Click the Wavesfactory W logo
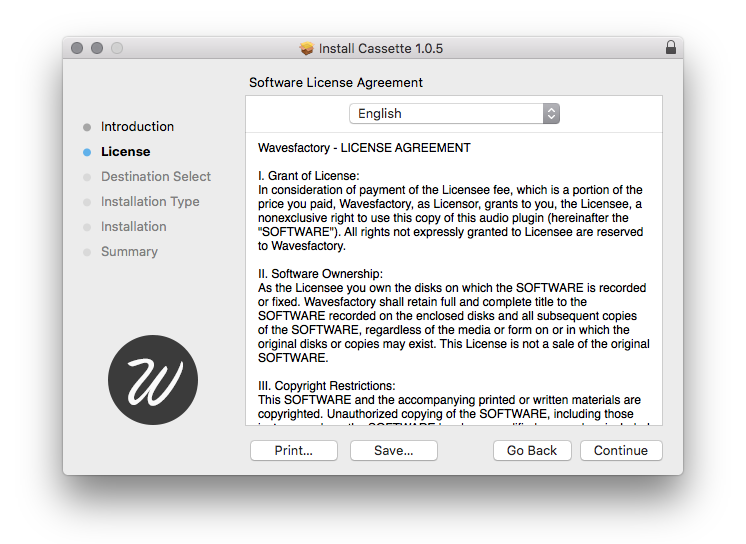The height and width of the screenshot is (544, 746). tap(153, 380)
